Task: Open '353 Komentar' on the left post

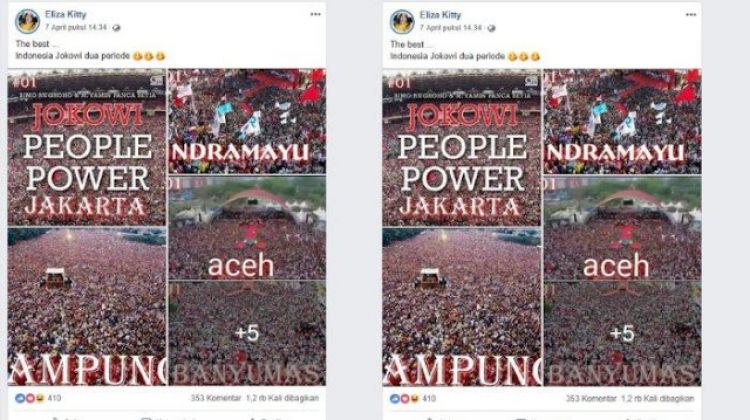Action: point(216,398)
